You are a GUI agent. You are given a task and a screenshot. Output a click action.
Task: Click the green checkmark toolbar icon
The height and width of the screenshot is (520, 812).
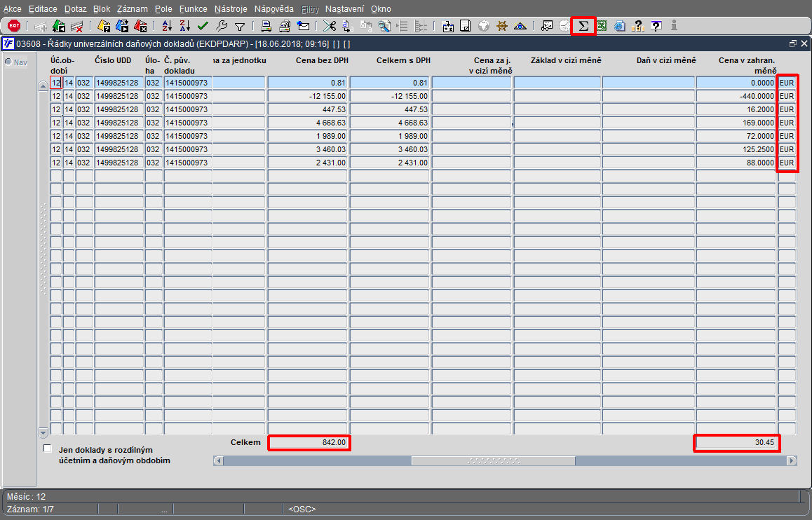(x=203, y=26)
